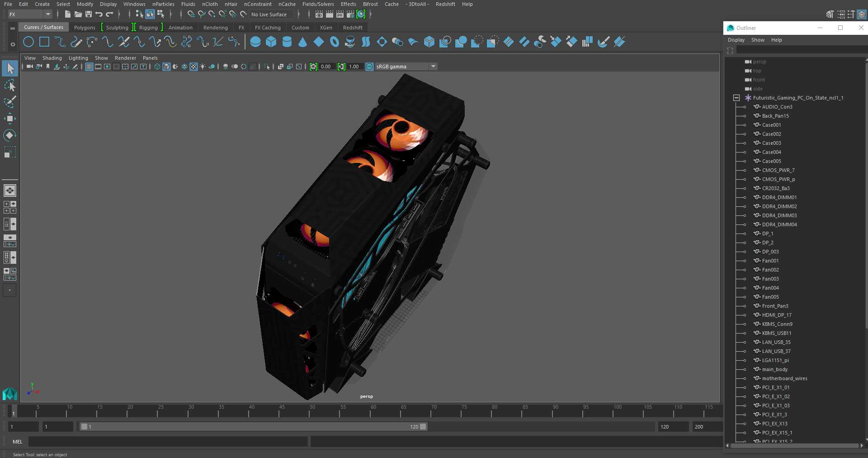Open the shelf tab selector menu
The width and height of the screenshot is (868, 458).
coord(13,28)
